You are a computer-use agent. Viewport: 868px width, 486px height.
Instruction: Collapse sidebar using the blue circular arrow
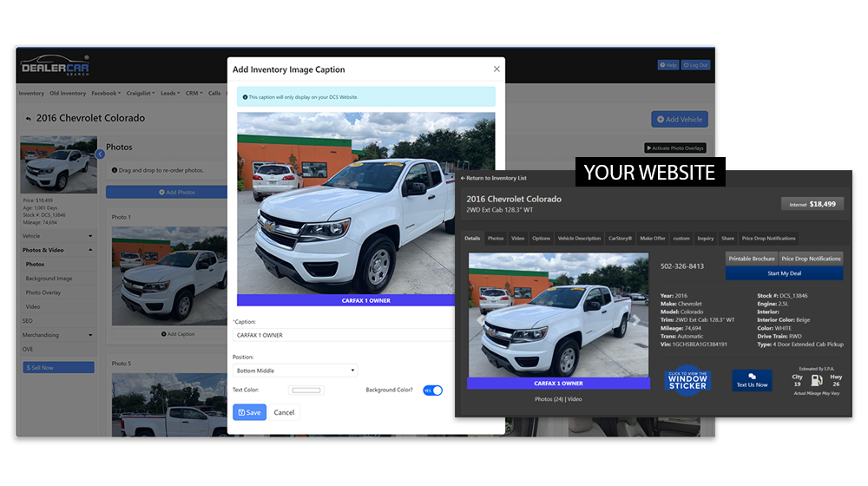click(x=100, y=154)
